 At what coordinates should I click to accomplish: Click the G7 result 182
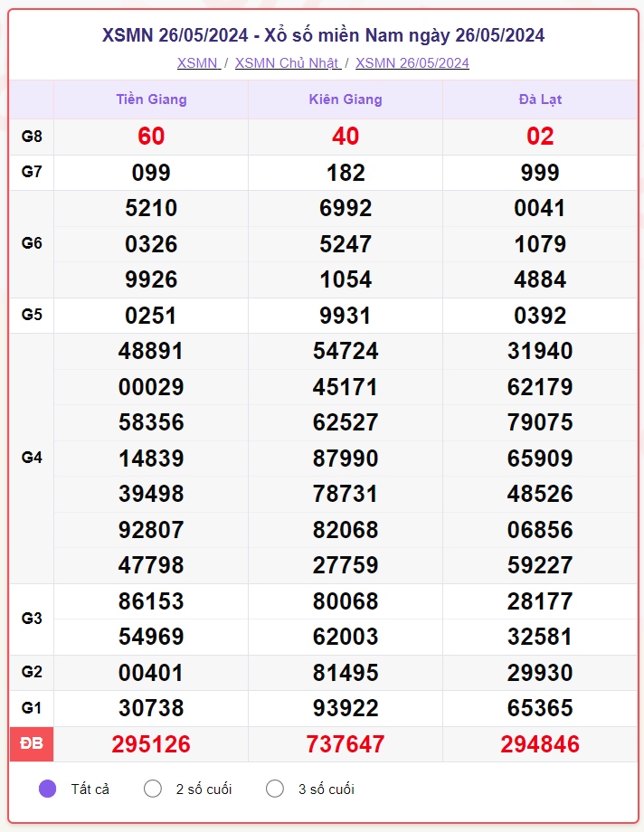[346, 173]
